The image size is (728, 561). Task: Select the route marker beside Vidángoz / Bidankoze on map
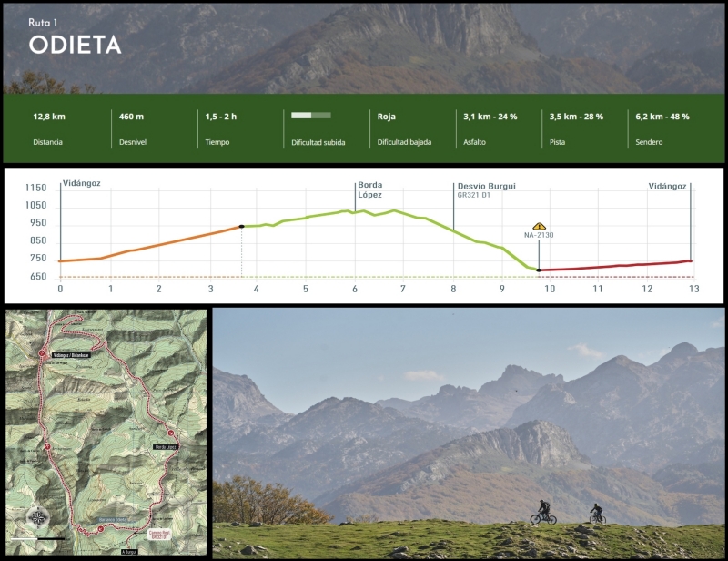42,353
